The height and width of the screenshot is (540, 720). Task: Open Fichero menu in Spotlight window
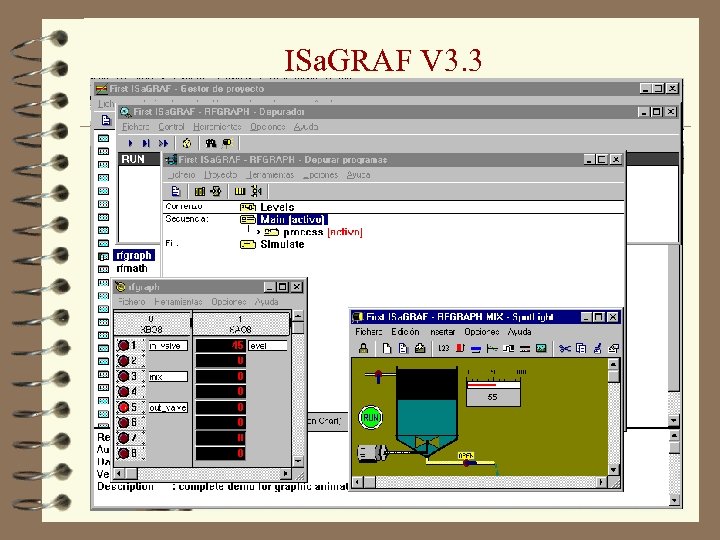(x=368, y=332)
